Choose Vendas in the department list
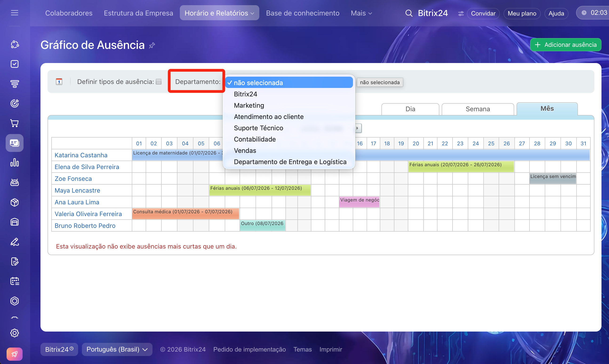Image resolution: width=609 pixels, height=364 pixels. coord(289,150)
